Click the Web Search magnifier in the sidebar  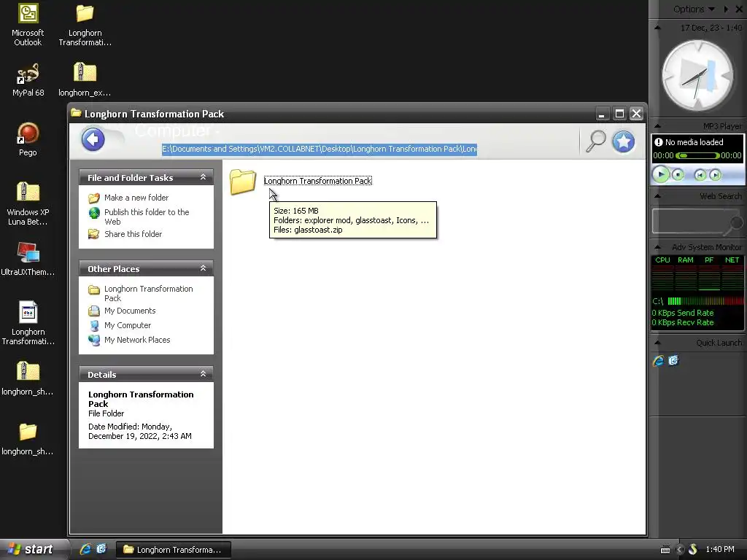pyautogui.click(x=734, y=225)
